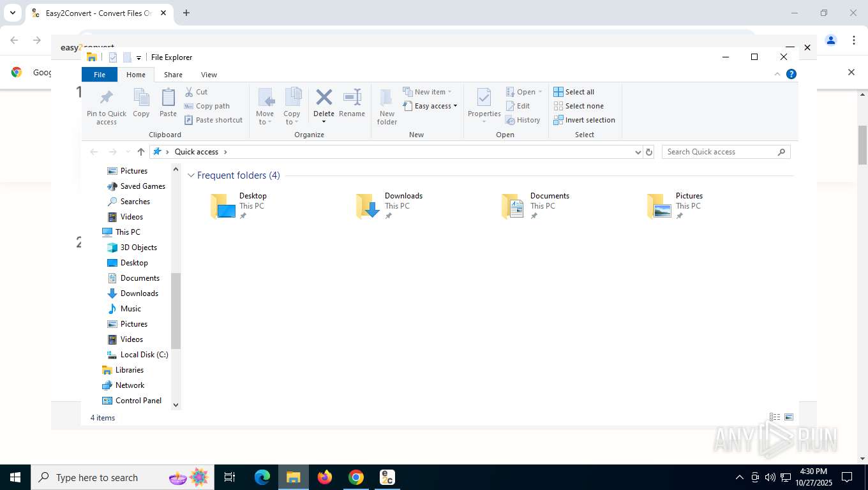Open the Delete dropdown arrow

tap(324, 122)
